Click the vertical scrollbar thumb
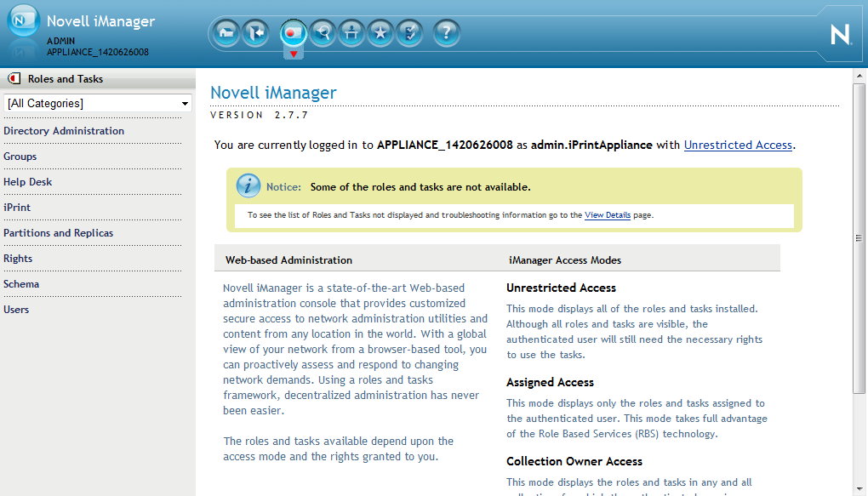The width and height of the screenshot is (868, 496). 859,238
